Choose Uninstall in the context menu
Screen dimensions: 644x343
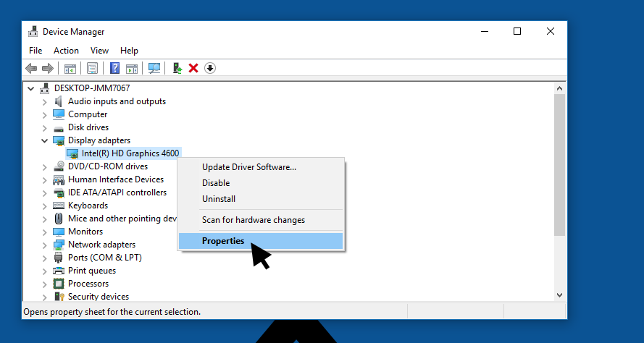click(x=261, y=199)
